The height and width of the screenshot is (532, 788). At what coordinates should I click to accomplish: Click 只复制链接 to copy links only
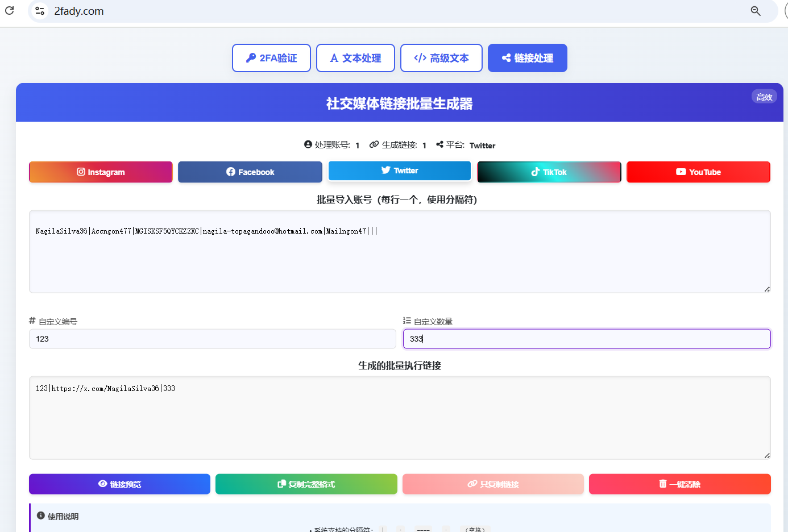click(x=493, y=484)
